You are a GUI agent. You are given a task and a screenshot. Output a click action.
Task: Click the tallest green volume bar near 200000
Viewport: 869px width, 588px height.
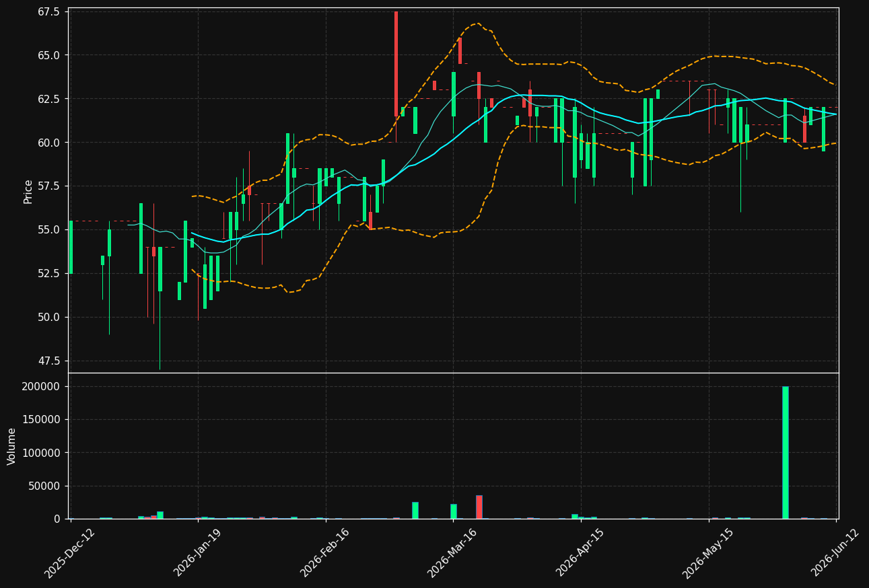tap(785, 453)
